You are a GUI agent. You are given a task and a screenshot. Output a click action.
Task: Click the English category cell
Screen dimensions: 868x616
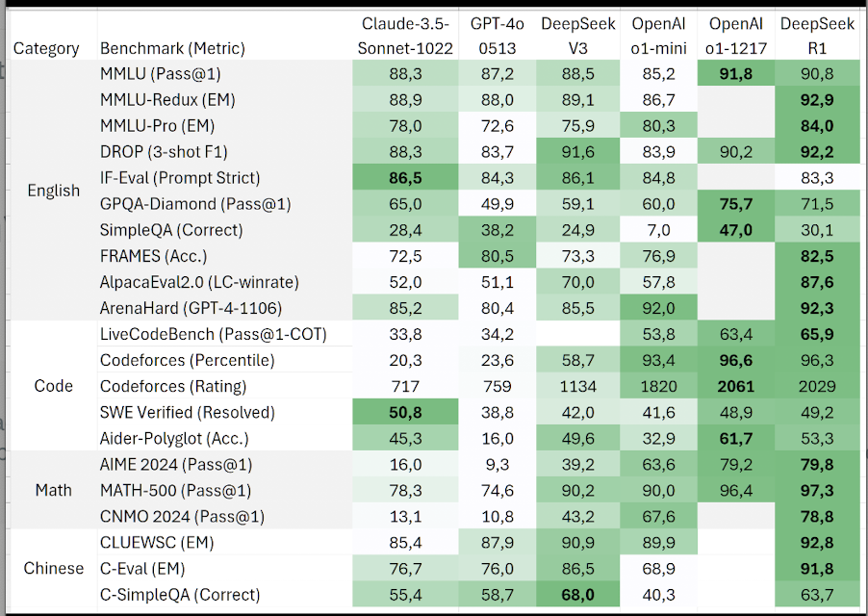tap(54, 190)
